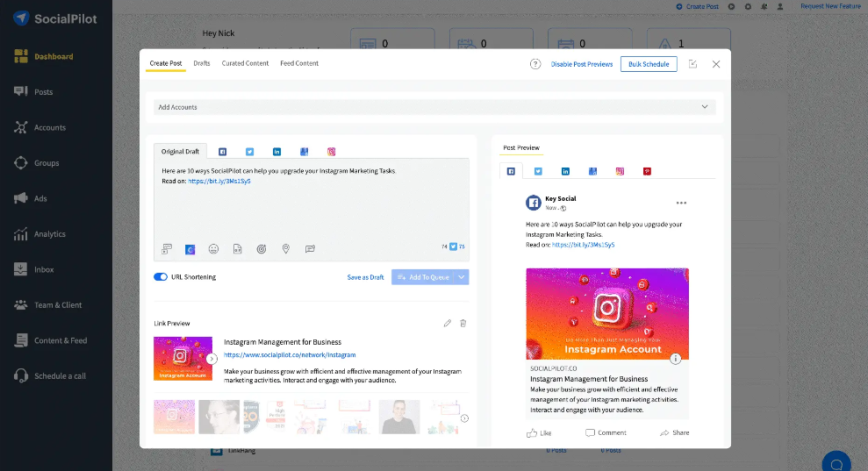Open the Add To Queue arrow dropdown
The image size is (868, 471).
[x=462, y=277]
